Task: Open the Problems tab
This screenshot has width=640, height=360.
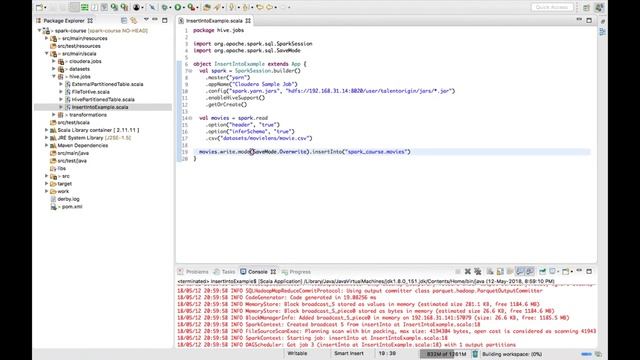Action: [x=193, y=272]
